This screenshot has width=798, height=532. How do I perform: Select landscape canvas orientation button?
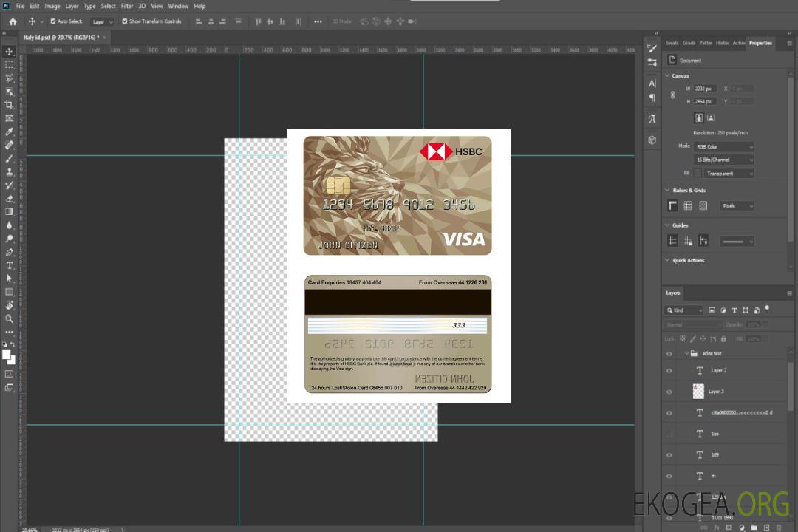pos(711,118)
